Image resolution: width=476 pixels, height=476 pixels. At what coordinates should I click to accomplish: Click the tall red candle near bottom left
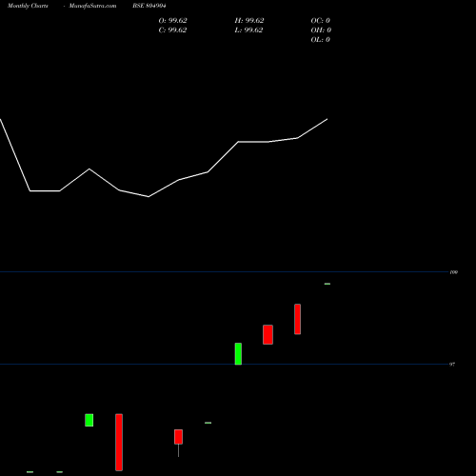click(119, 442)
